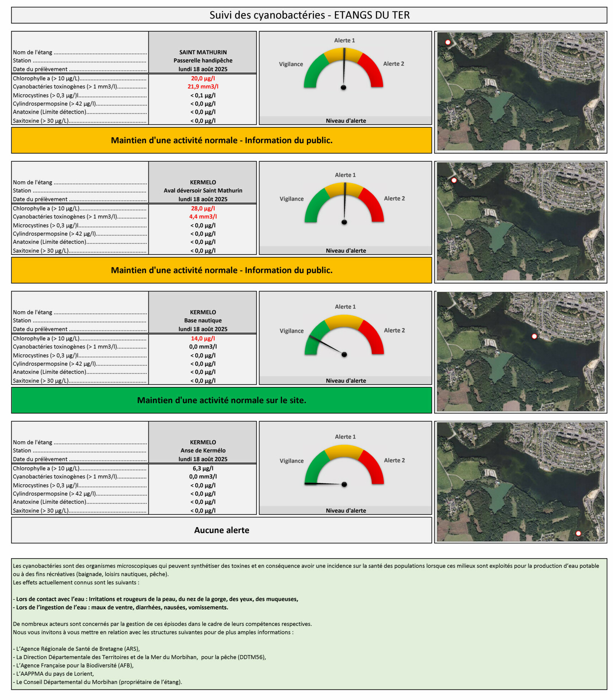Screen dimensions: 613x700
Task: Click the station marker on Aval déversoir map
Action: coord(454,180)
